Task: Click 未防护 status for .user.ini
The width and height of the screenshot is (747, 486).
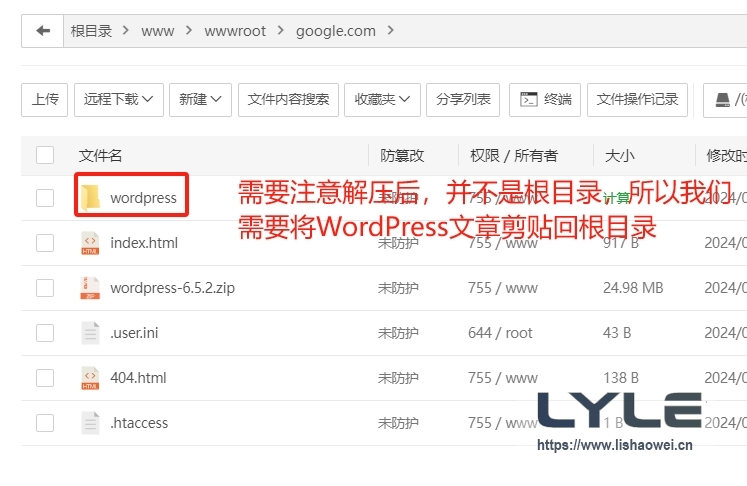Action: coord(398,333)
